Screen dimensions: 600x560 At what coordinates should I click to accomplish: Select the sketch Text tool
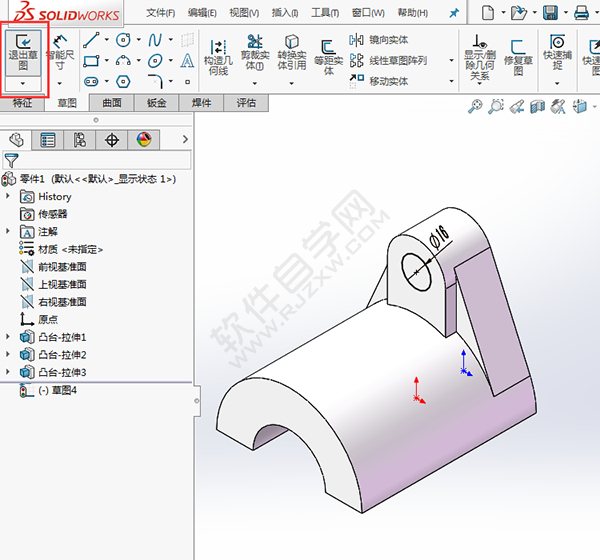click(x=187, y=60)
